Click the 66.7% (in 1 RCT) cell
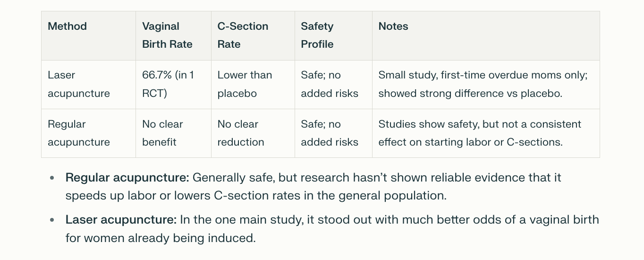This screenshot has height=260, width=644. (168, 84)
